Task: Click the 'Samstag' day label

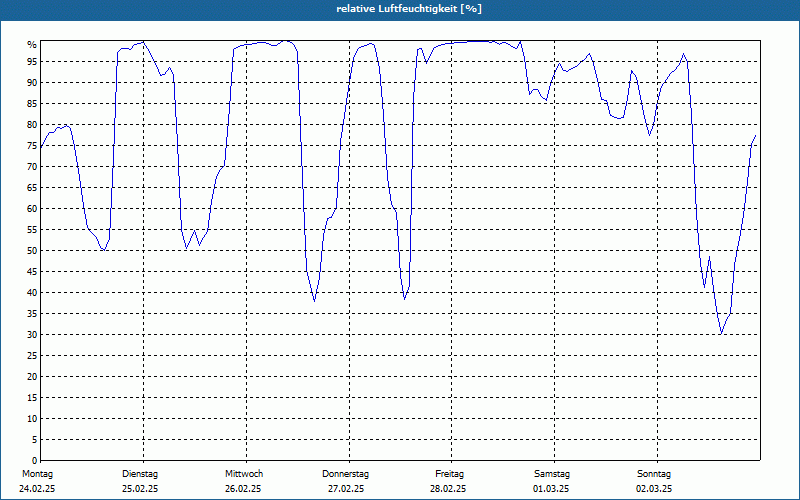Action: 552,474
